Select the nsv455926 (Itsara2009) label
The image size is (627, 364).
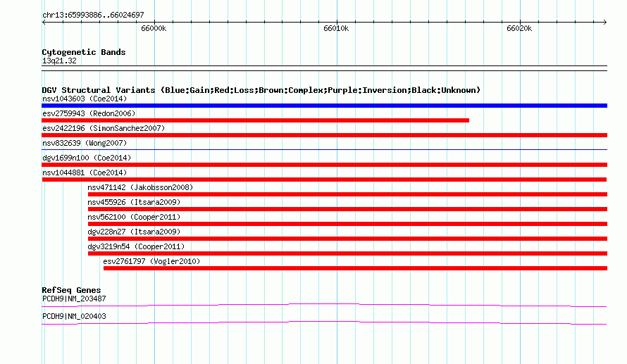coord(134,202)
